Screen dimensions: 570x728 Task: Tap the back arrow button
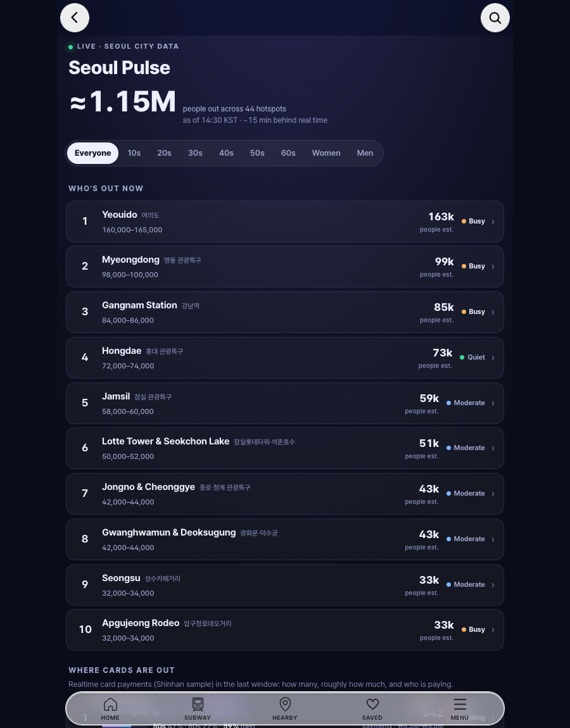click(x=74, y=18)
